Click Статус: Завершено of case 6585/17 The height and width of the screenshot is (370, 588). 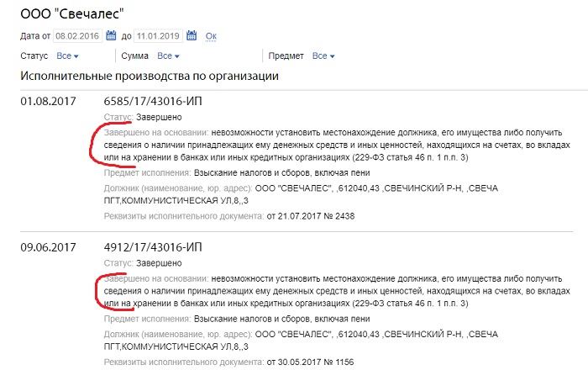pos(143,117)
